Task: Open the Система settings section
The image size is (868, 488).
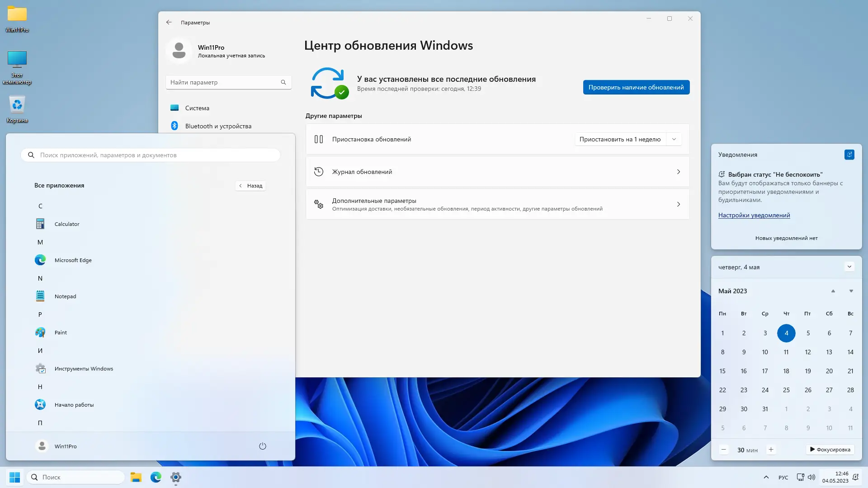Action: click(x=197, y=108)
